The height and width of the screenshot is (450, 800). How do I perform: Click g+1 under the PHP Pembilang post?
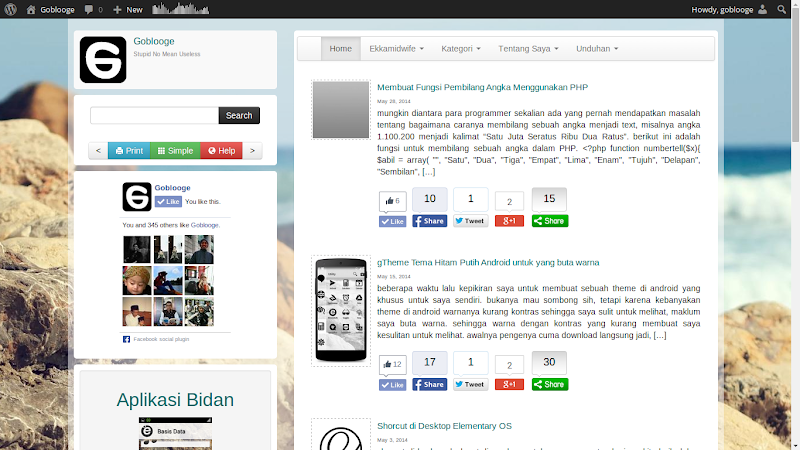click(509, 221)
